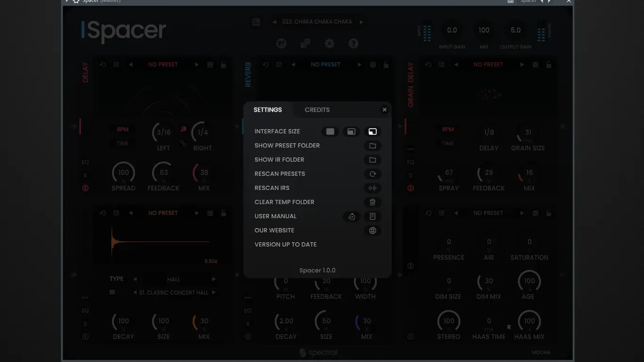Select the medium interface size option

pyautogui.click(x=351, y=132)
